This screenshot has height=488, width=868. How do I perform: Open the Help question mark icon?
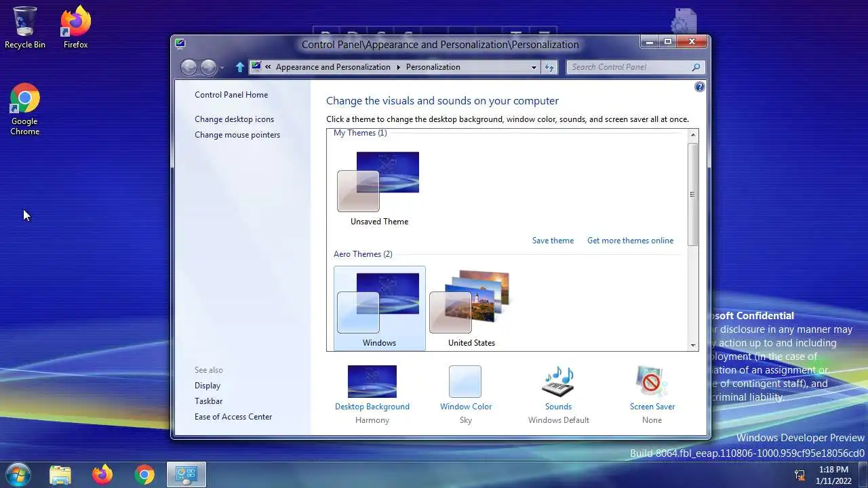700,87
